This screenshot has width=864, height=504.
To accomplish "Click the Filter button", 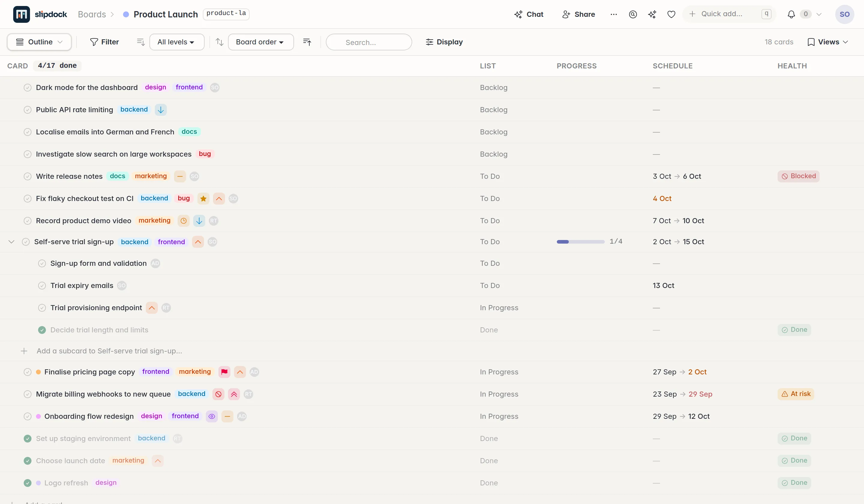I will (104, 42).
